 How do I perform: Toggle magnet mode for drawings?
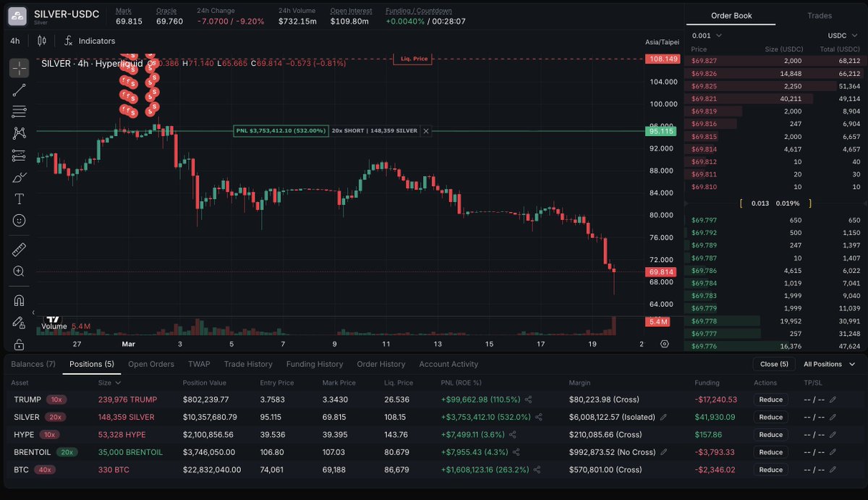[x=19, y=300]
